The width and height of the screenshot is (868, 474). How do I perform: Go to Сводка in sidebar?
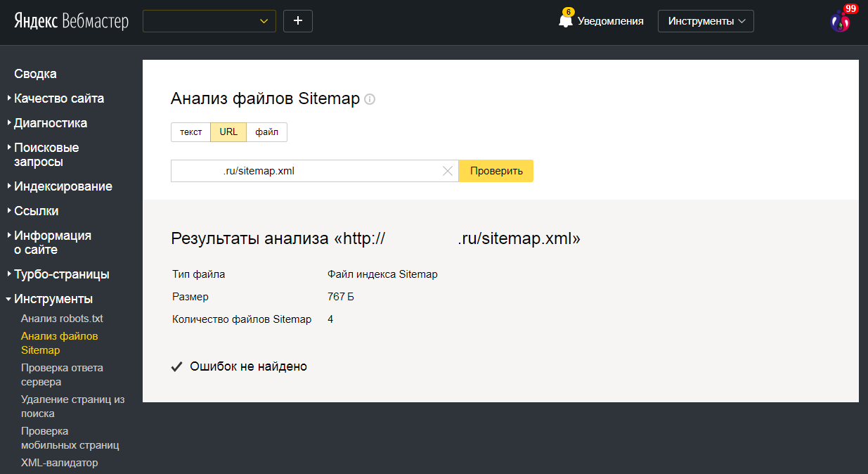(x=35, y=74)
